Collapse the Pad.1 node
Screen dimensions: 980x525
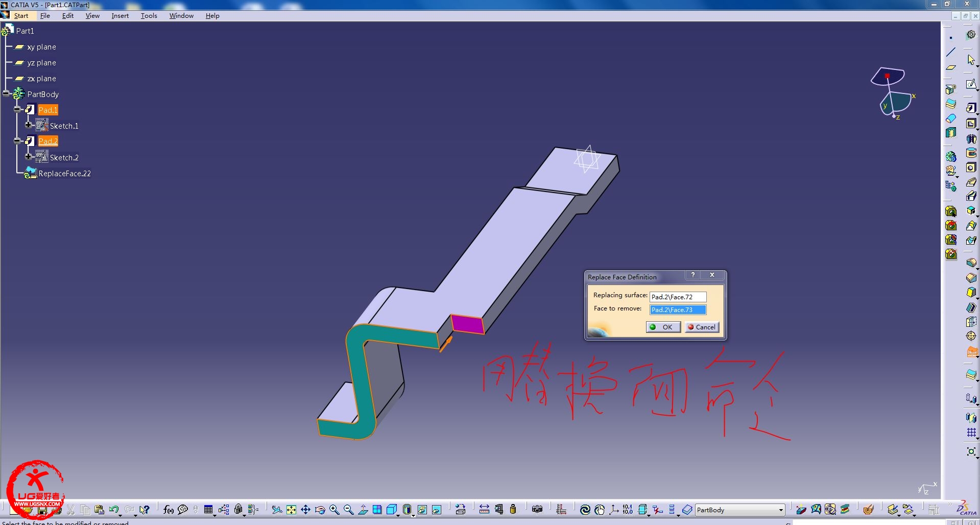pyautogui.click(x=17, y=109)
